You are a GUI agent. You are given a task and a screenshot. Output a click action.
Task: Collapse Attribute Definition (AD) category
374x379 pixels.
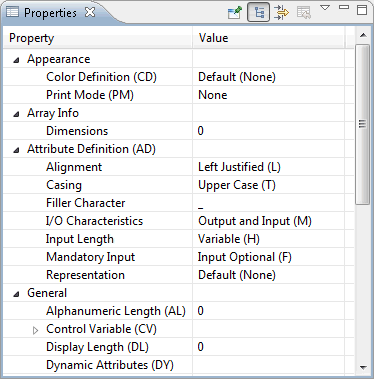coord(16,150)
